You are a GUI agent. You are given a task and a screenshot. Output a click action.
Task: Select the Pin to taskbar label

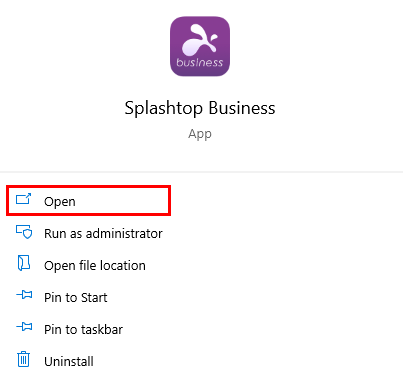83,330
